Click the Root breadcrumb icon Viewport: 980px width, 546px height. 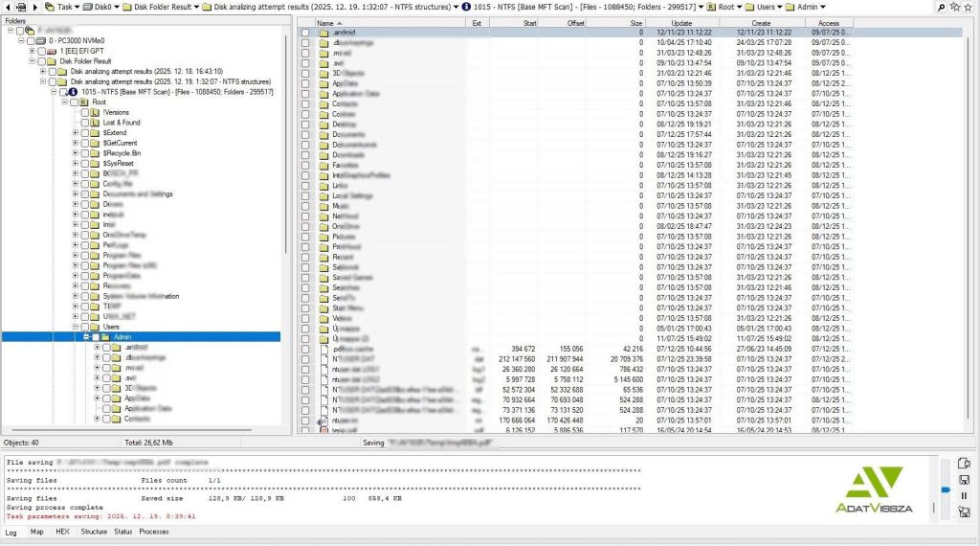(x=710, y=7)
